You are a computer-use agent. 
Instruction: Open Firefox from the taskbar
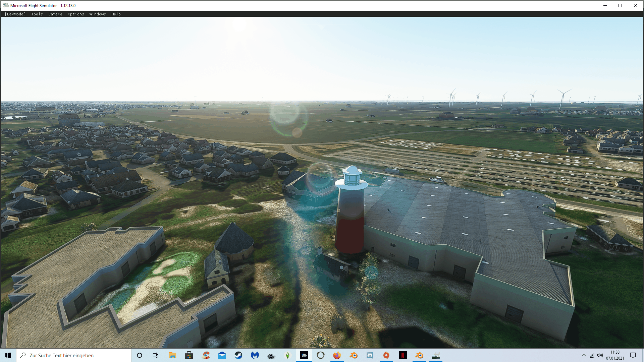(x=337, y=355)
